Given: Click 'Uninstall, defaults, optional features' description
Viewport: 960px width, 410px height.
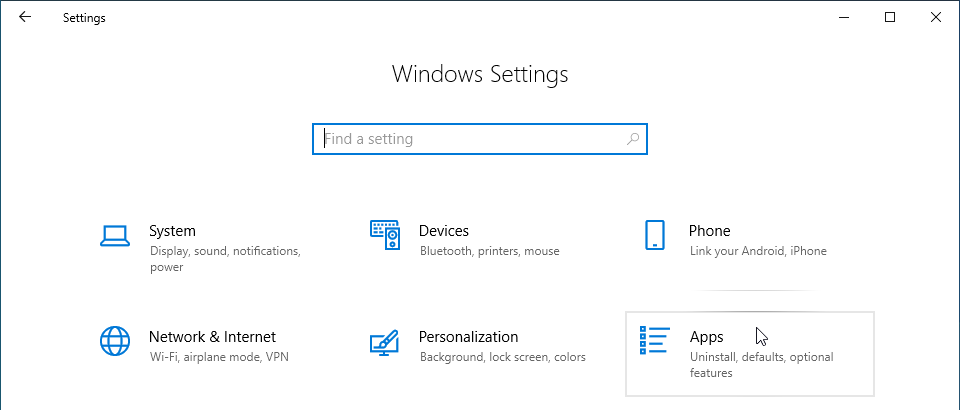Looking at the screenshot, I should pos(762,365).
